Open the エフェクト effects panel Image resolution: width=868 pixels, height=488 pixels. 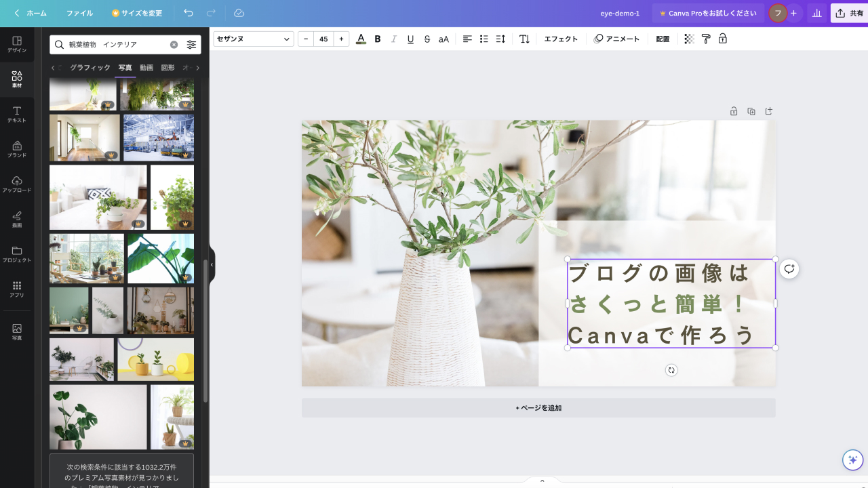561,39
